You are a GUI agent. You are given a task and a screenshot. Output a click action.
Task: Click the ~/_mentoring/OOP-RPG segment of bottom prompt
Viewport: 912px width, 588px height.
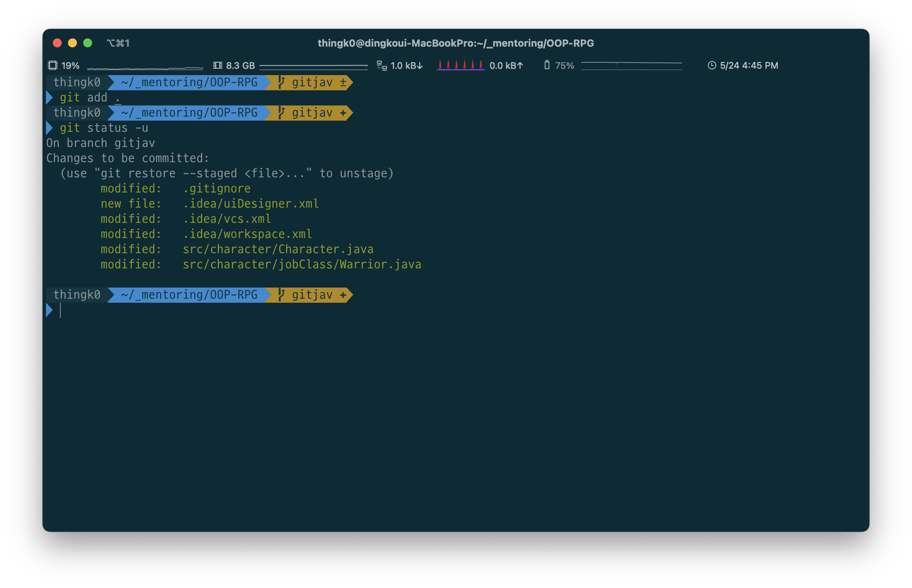pos(189,295)
